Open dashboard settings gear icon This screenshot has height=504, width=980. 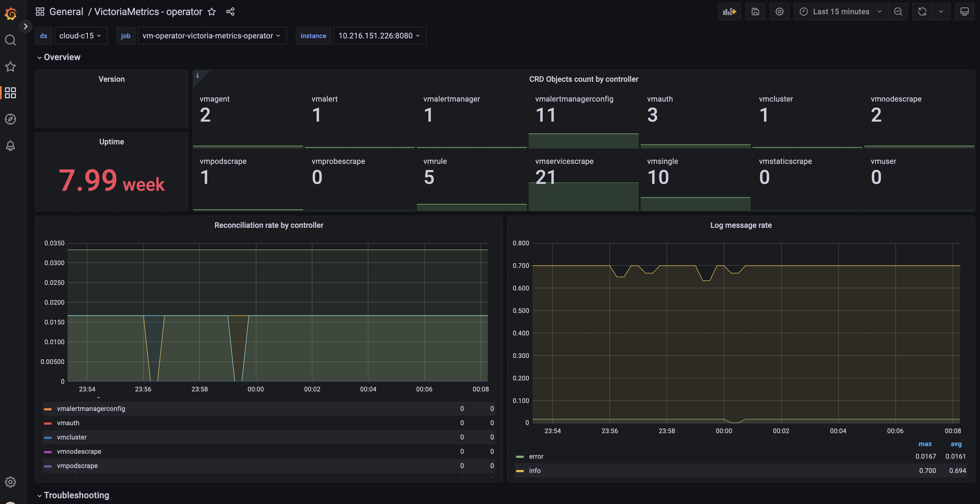tap(779, 12)
